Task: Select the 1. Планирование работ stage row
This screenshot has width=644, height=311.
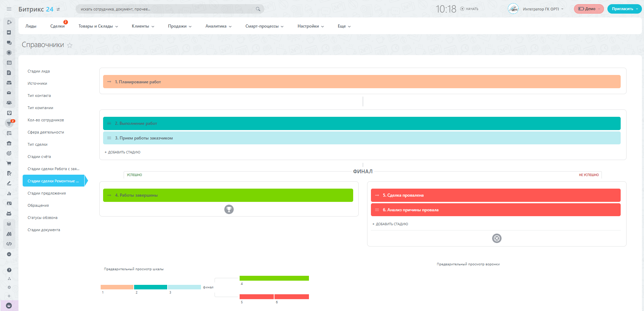Action: tap(362, 82)
